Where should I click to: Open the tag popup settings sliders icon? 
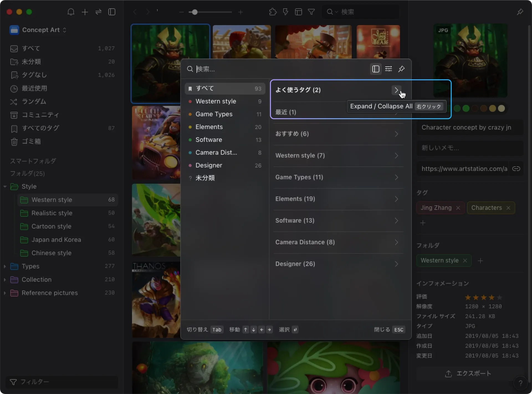click(388, 69)
